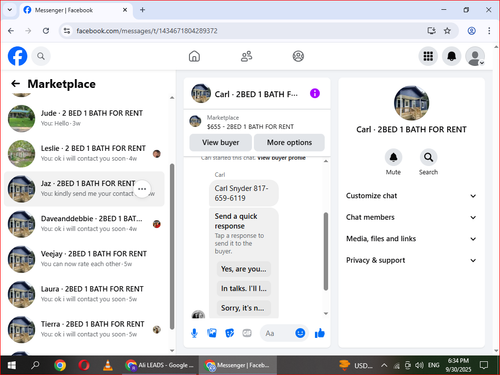500x375 pixels.
Task: Click the ENG language indicator
Action: click(x=433, y=365)
